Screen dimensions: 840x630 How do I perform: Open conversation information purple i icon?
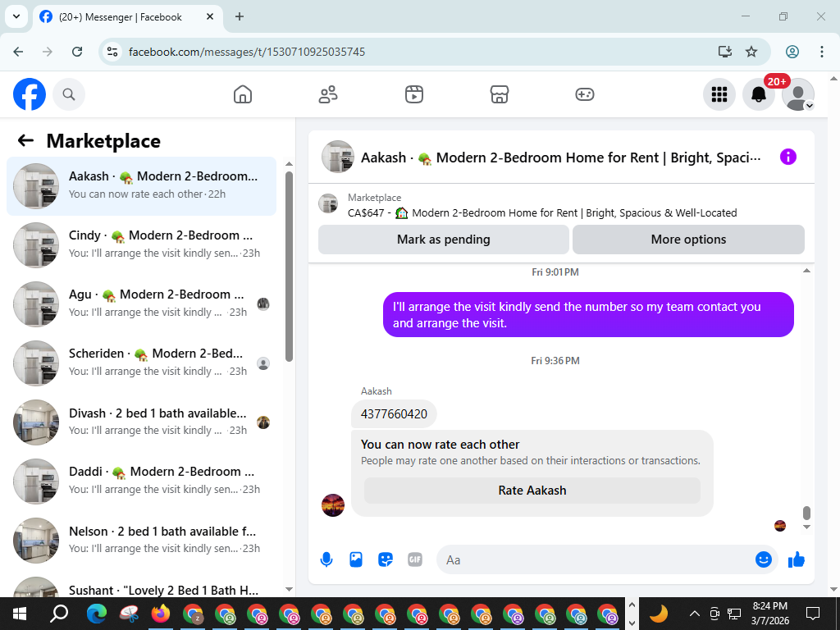coord(788,157)
